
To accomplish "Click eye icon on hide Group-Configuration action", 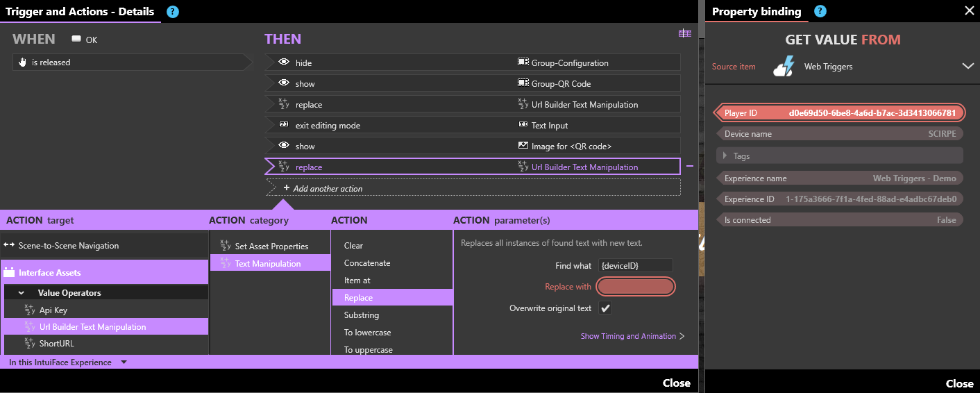I will point(283,62).
